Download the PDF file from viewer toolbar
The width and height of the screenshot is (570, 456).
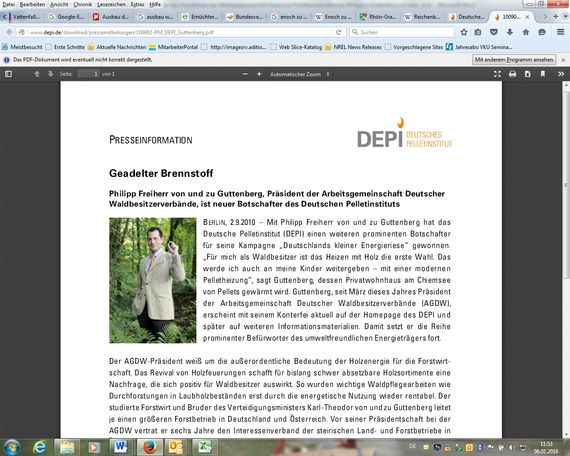tap(527, 74)
